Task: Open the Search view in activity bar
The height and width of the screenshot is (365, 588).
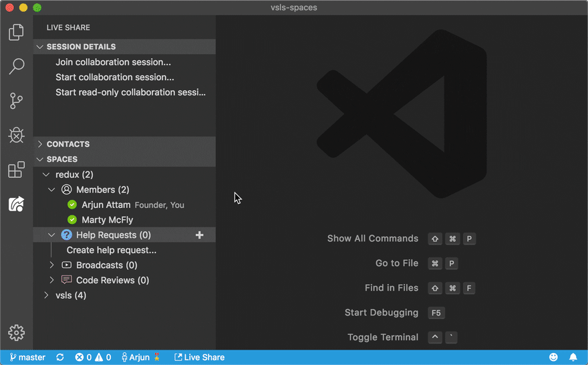Action: (16, 66)
